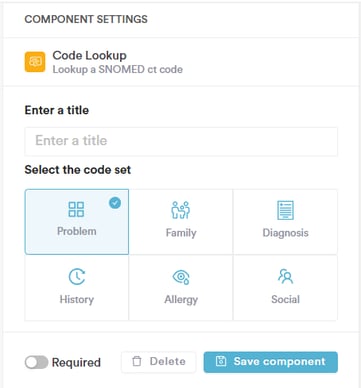The height and width of the screenshot is (388, 361).
Task: Select the Allergy code set label
Action: [181, 299]
